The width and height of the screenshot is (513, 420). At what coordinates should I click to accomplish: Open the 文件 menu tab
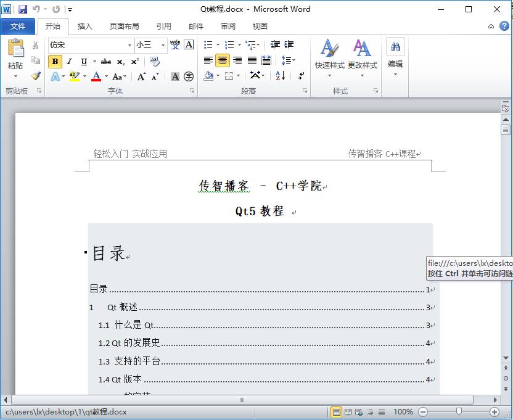pyautogui.click(x=18, y=26)
